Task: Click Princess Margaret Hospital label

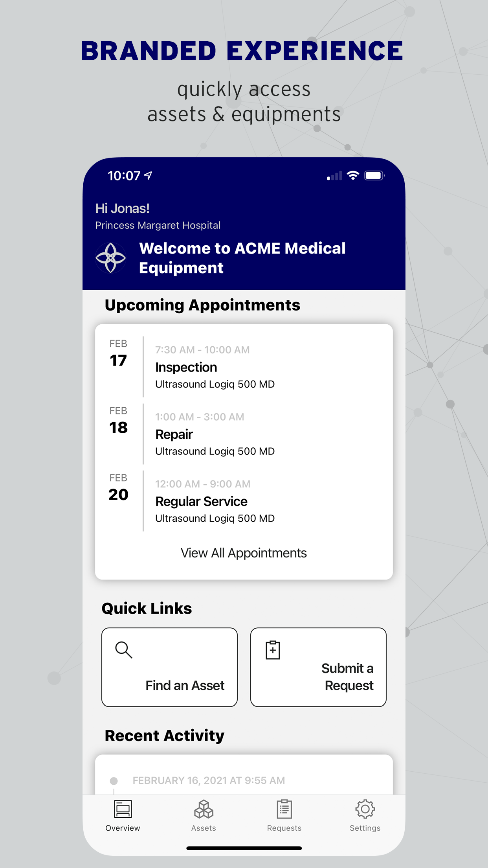Action: click(158, 225)
